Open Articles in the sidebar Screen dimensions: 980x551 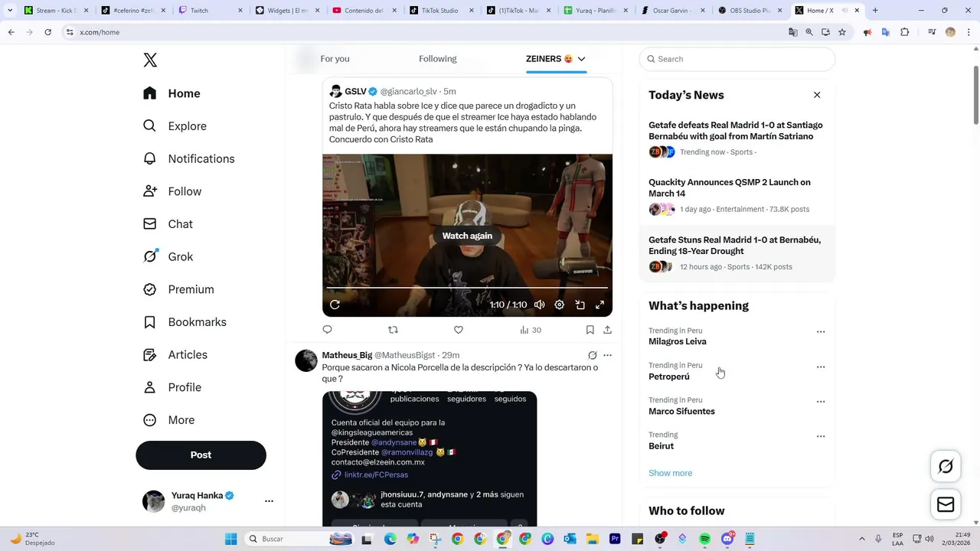point(175,355)
